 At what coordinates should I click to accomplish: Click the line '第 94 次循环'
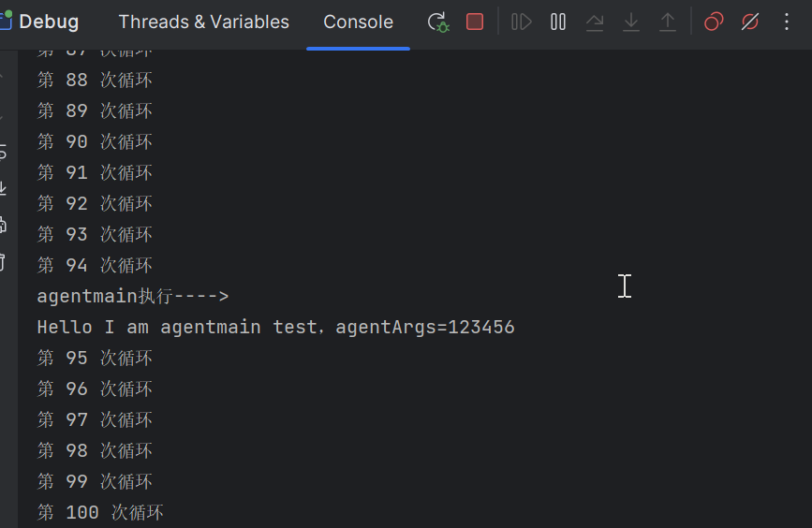[95, 266]
